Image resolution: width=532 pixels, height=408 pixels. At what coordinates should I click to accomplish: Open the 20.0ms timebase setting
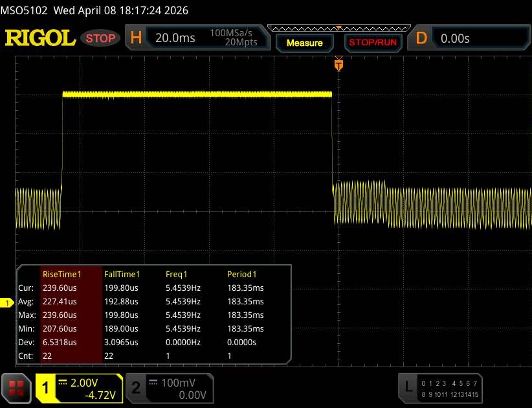click(x=175, y=38)
